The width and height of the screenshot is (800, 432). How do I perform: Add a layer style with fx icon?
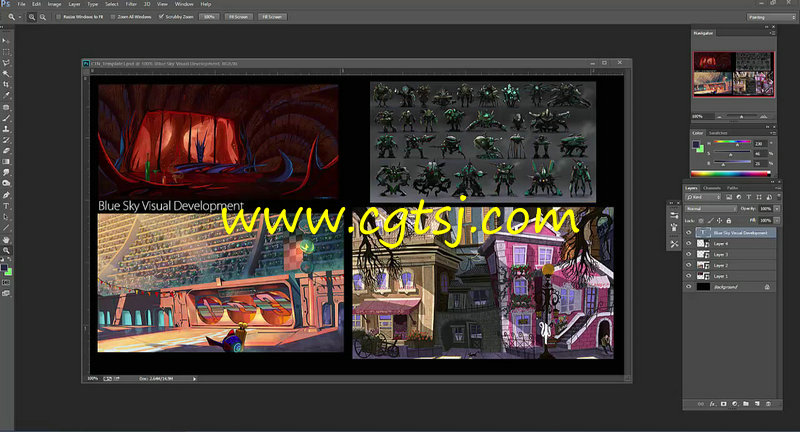[x=713, y=403]
